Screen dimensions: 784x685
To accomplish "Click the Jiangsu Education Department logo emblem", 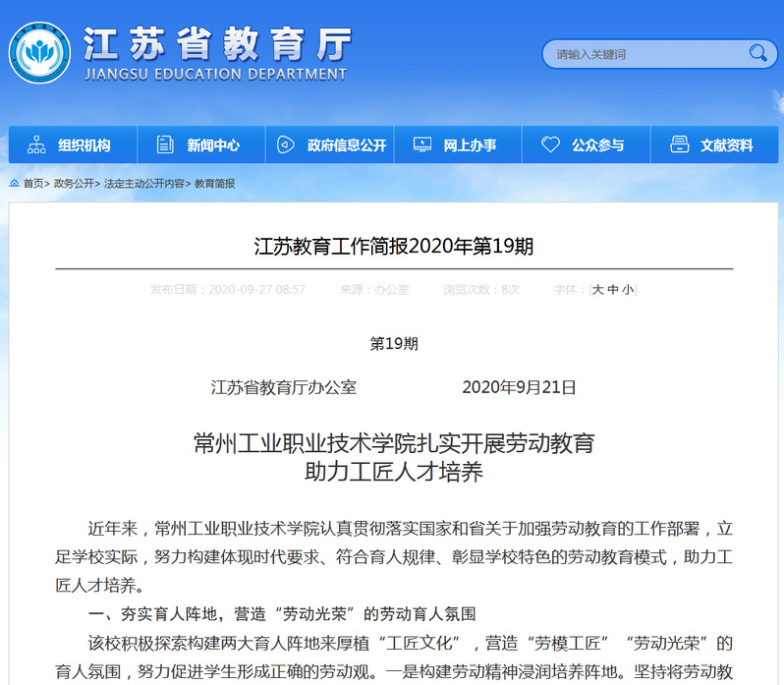I will pos(39,52).
